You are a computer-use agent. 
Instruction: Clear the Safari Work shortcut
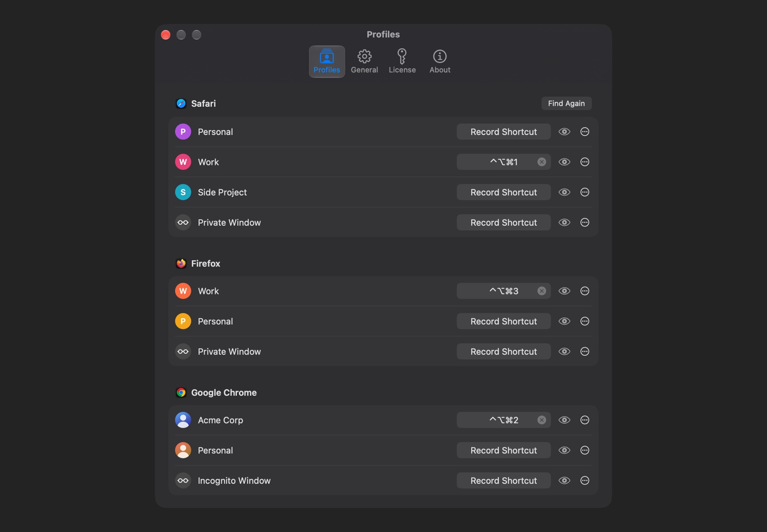pos(542,162)
